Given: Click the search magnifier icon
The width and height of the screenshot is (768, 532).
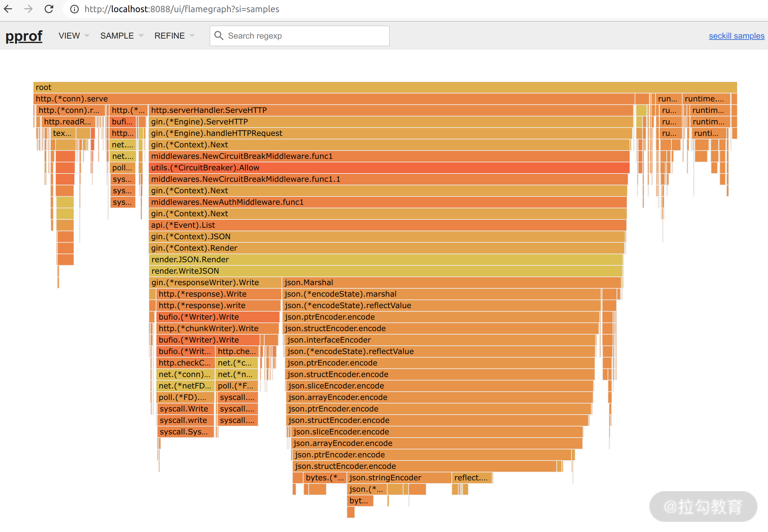Looking at the screenshot, I should coord(219,36).
